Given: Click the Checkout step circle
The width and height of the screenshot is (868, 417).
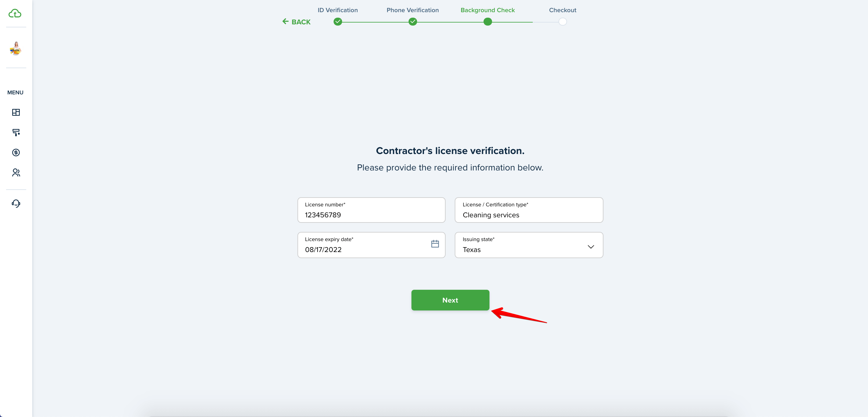Looking at the screenshot, I should [562, 22].
